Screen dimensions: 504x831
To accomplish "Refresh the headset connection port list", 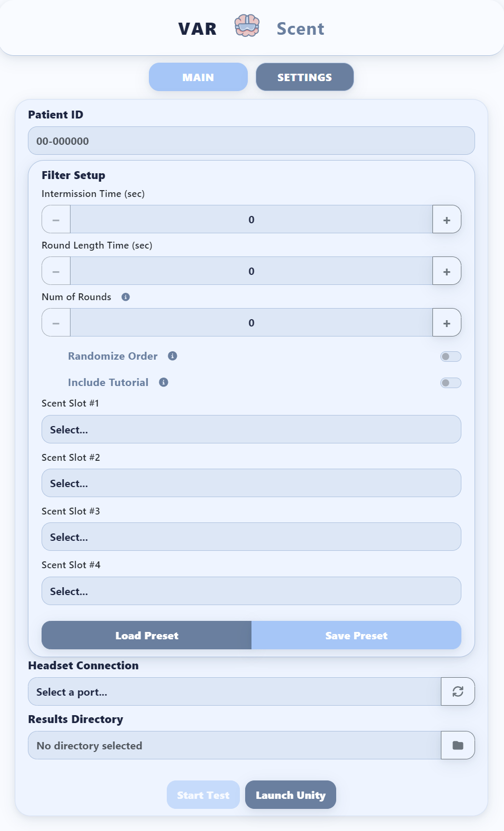I will point(458,691).
